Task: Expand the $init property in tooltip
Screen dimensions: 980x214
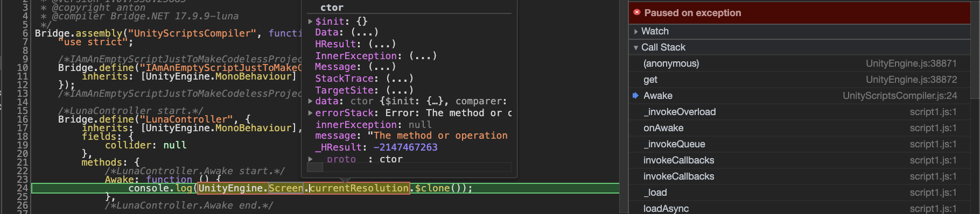Action: [x=310, y=22]
